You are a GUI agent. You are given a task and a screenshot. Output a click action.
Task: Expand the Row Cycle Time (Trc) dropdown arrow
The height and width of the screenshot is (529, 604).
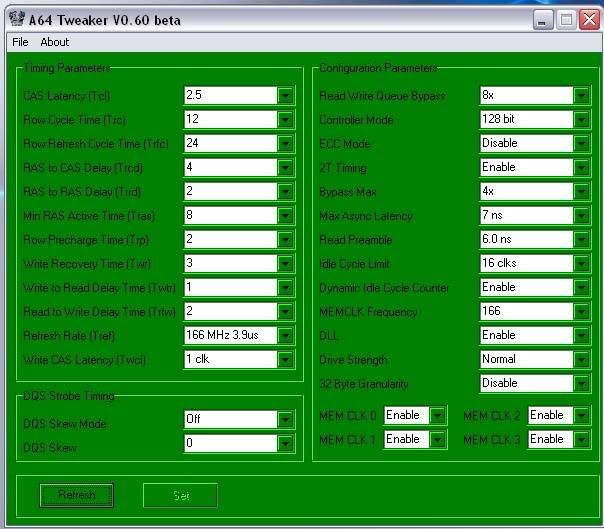pos(285,119)
